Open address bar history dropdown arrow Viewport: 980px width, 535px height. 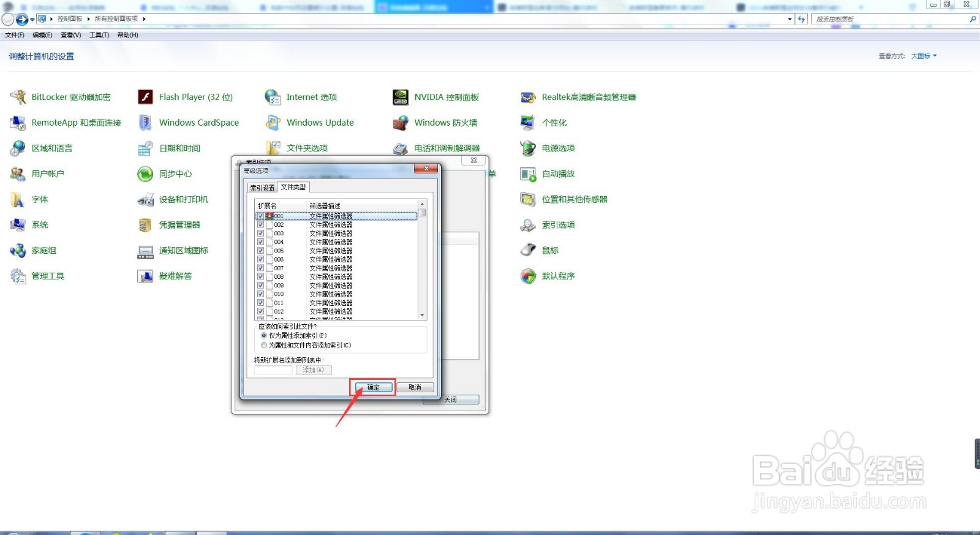coord(790,20)
